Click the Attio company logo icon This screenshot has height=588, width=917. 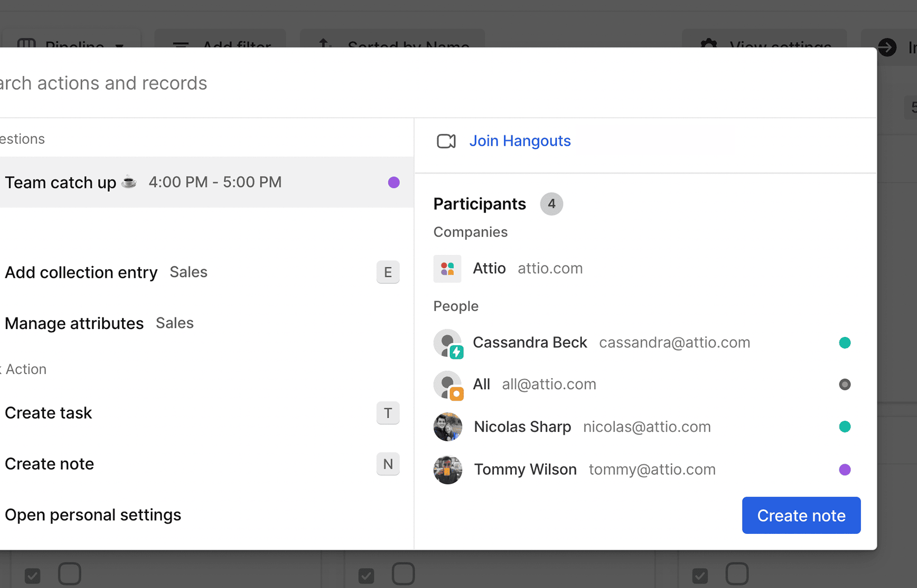coord(447,269)
